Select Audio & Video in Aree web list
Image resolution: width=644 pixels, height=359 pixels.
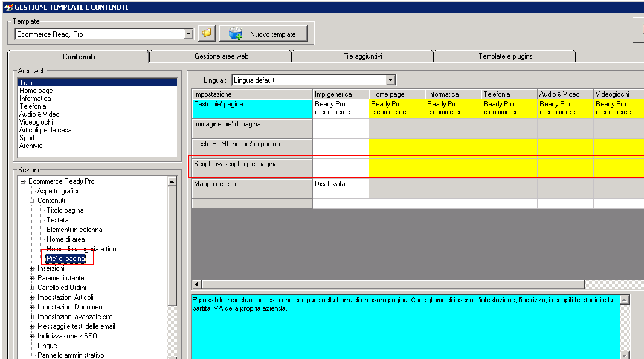tap(39, 114)
